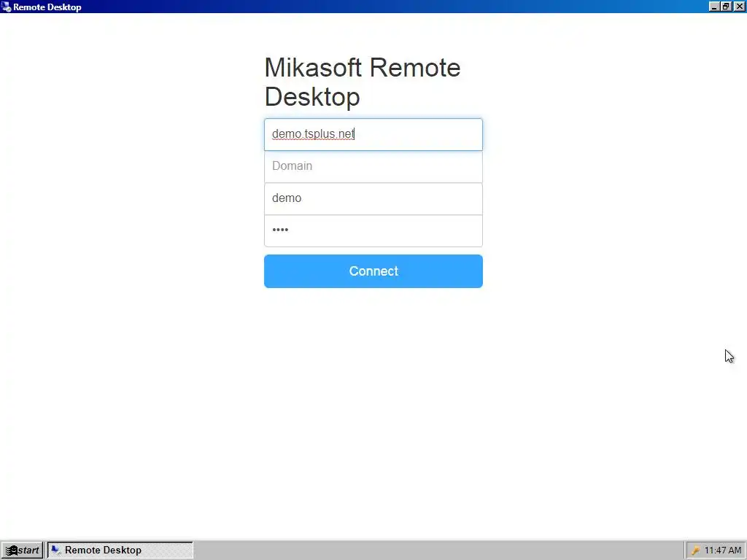The width and height of the screenshot is (747, 560).
Task: Click the username field containing demo
Action: coord(373,198)
